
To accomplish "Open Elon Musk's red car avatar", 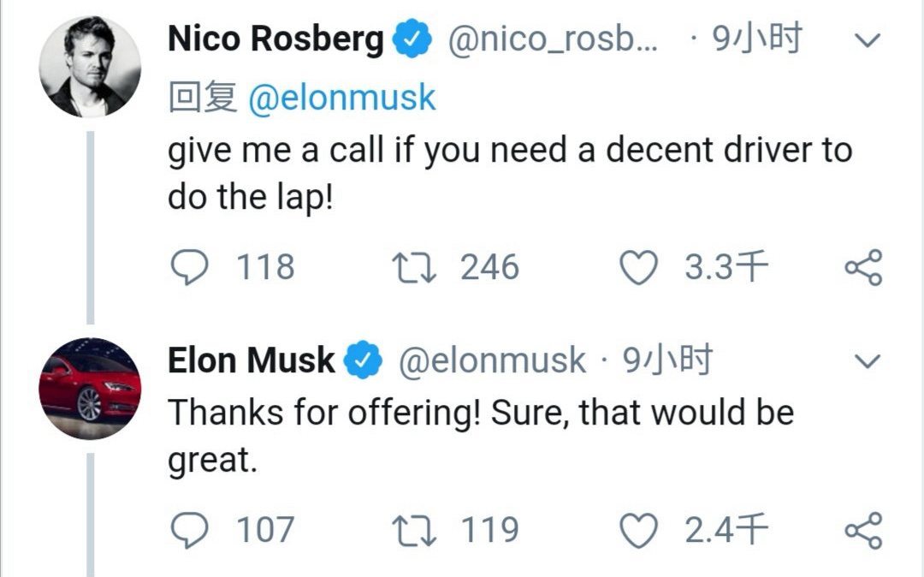I will point(90,388).
